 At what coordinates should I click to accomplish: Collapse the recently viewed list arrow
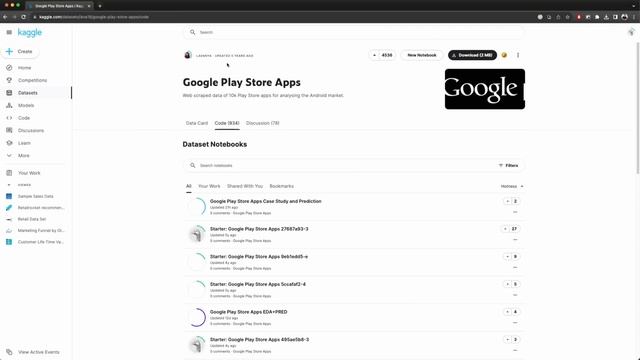point(9,185)
